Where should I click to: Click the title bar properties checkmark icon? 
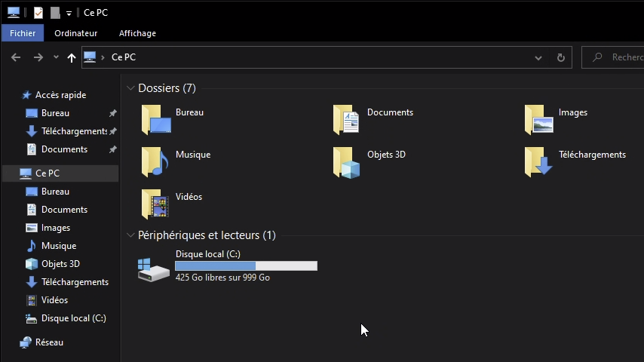pos(38,13)
